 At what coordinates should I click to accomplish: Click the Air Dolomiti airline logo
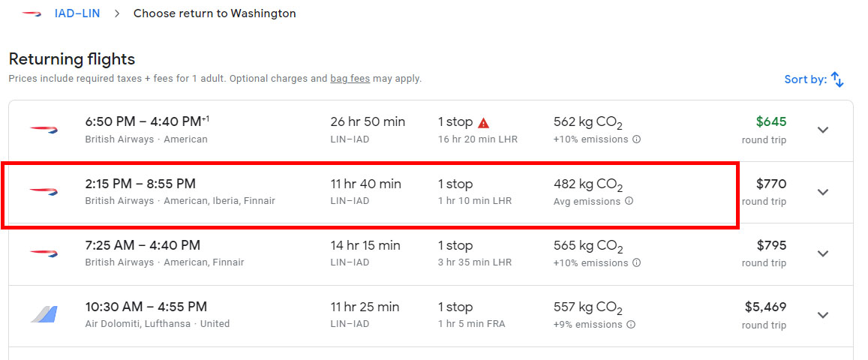[x=44, y=314]
